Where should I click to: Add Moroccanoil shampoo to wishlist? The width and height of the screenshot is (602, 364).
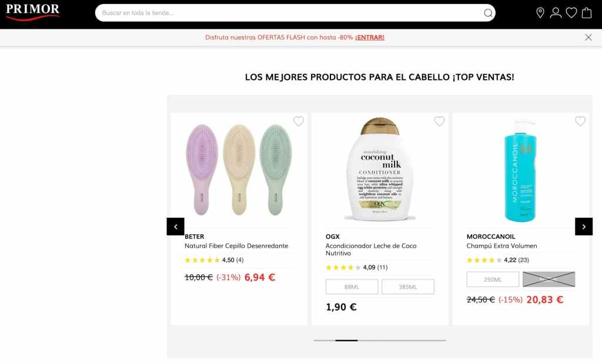point(580,121)
